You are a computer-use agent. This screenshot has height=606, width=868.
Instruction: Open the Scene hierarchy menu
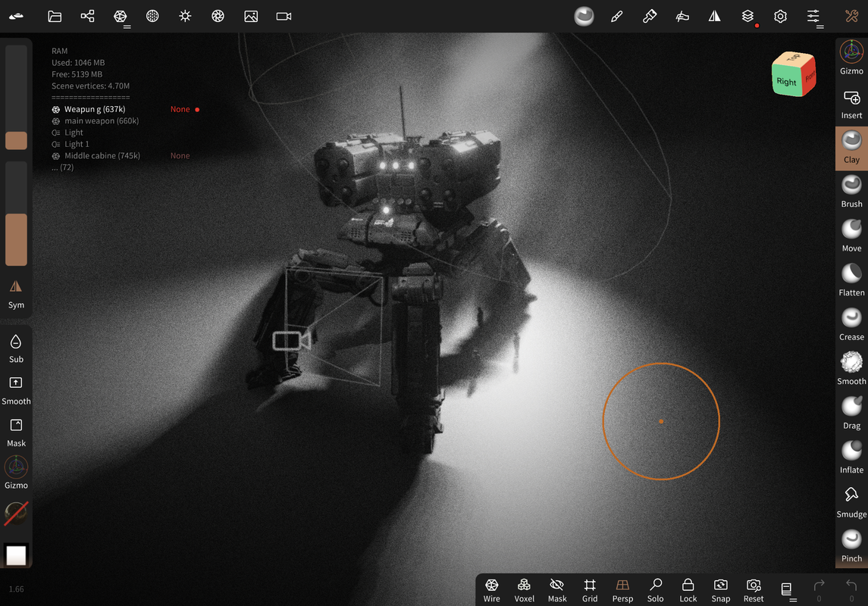coord(87,16)
